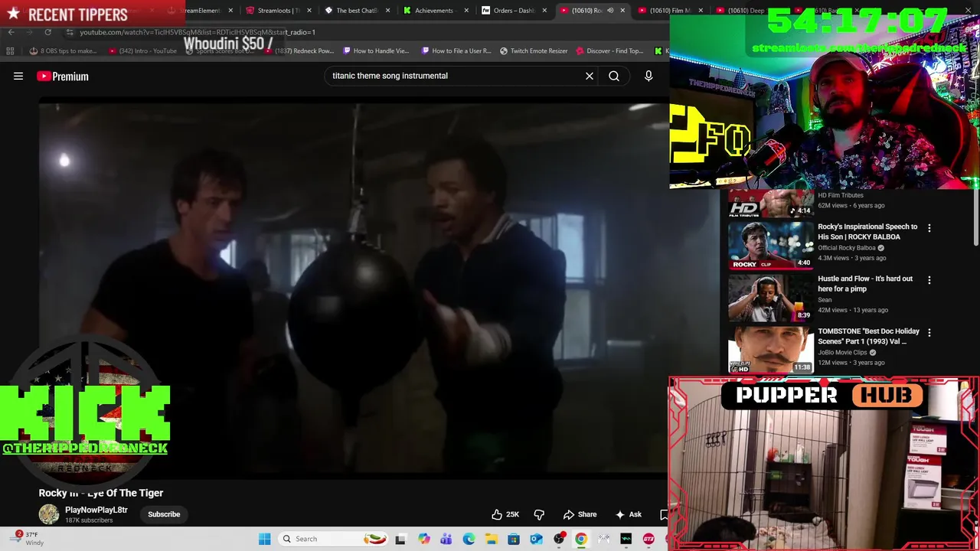Switch to Google Chrome taskbar icon
Screen dimensions: 980x551
pos(581,539)
